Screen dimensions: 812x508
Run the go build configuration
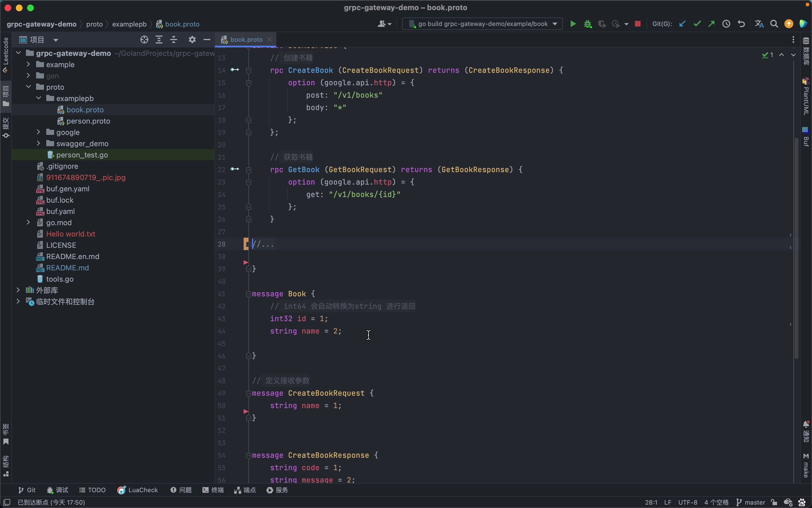point(573,24)
